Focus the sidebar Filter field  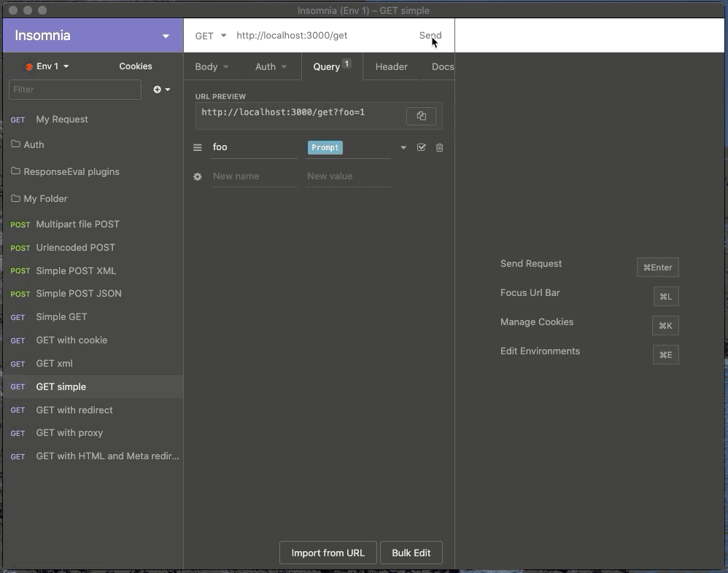tap(74, 90)
